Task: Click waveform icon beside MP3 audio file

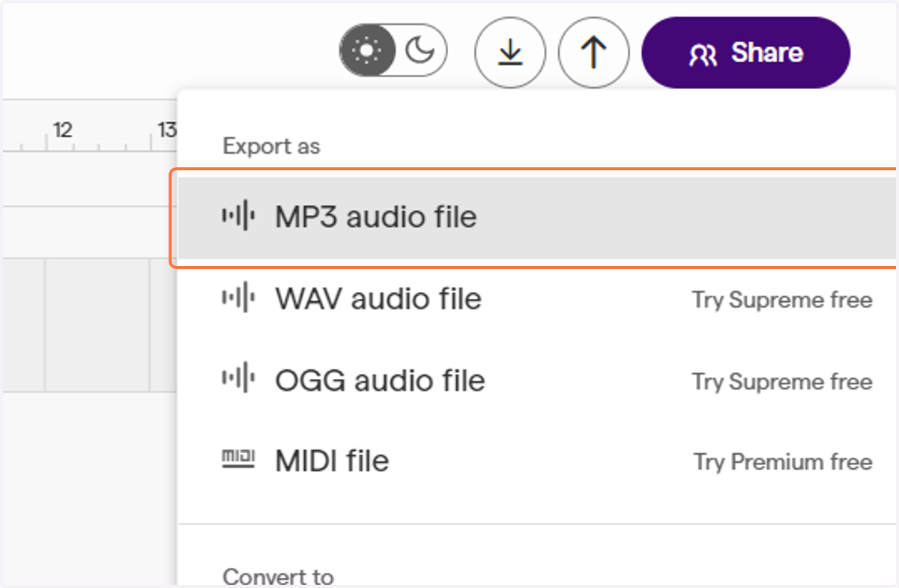Action: click(x=238, y=217)
